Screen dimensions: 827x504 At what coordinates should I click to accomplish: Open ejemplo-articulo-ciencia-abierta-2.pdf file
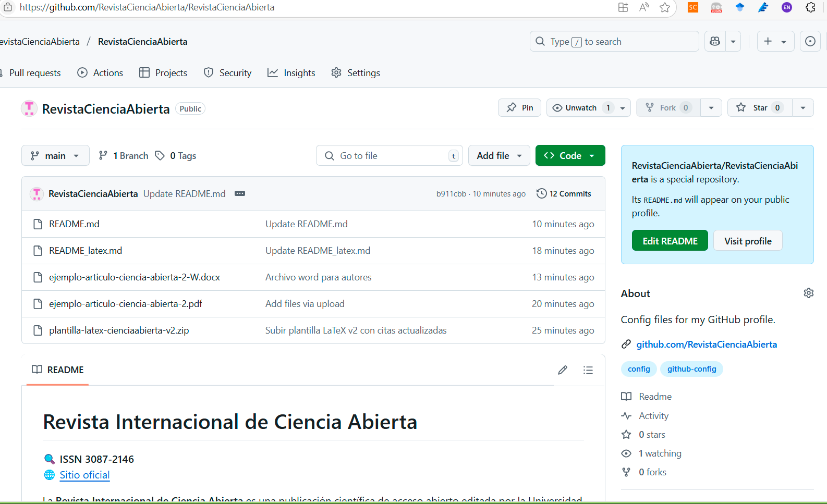point(126,303)
